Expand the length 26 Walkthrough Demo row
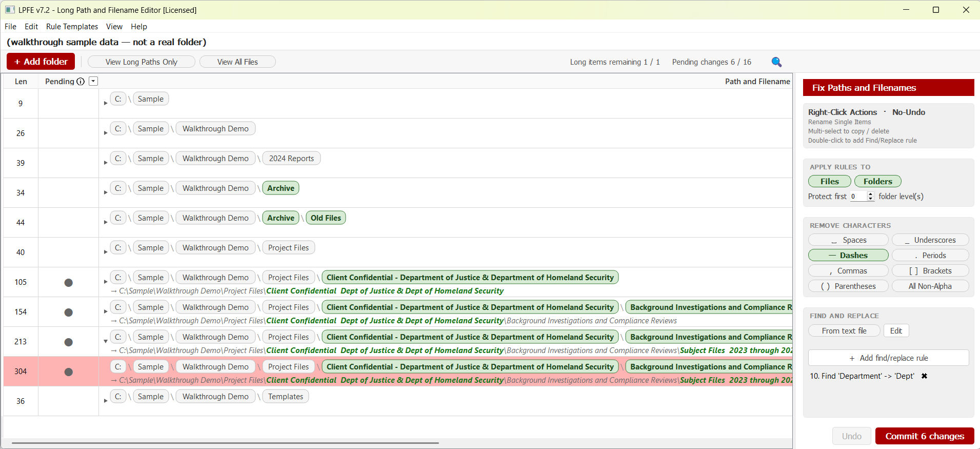980x449 pixels. [x=106, y=133]
